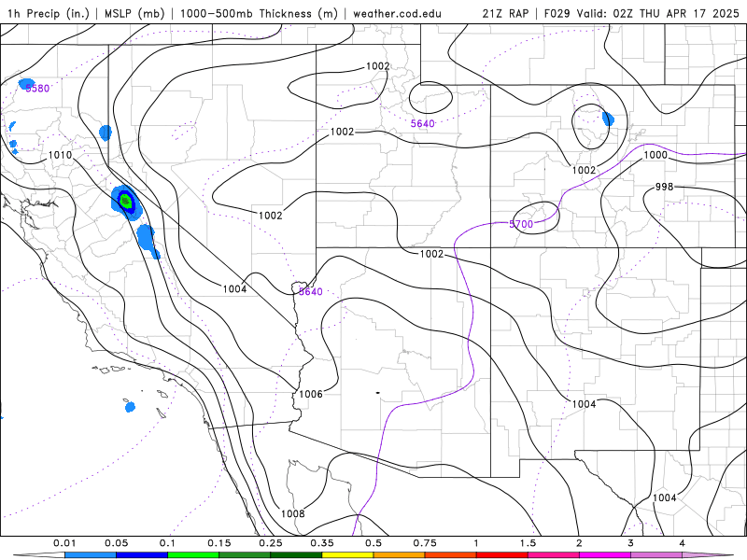The height and width of the screenshot is (560, 747).
Task: Click the 1008 isobar label
Action: pyautogui.click(x=292, y=513)
